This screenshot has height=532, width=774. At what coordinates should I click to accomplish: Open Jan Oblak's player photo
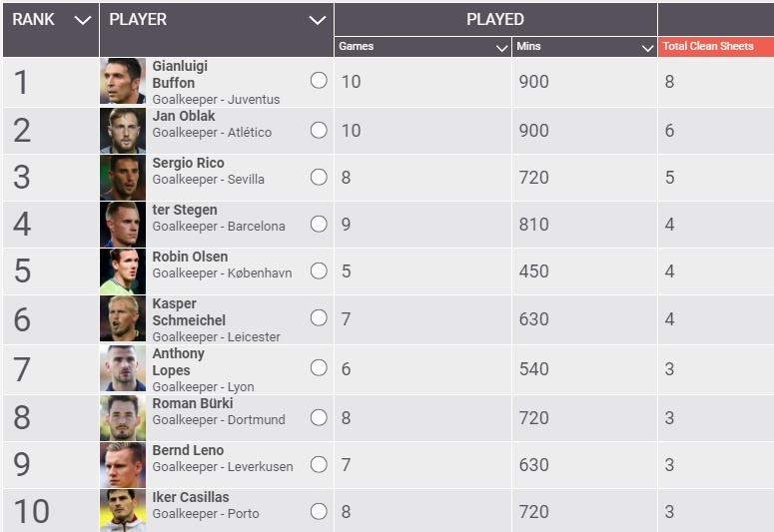pos(123,130)
